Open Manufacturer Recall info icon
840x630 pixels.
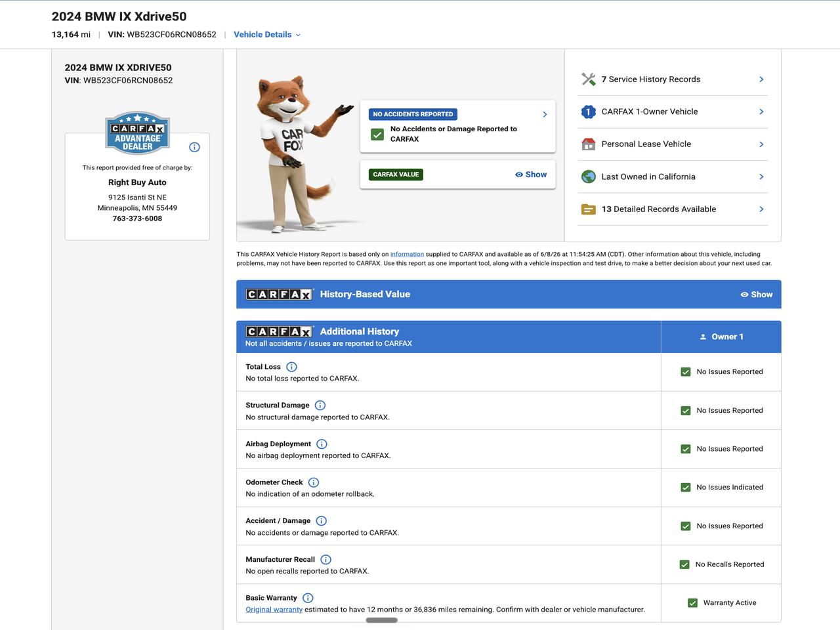tap(325, 560)
